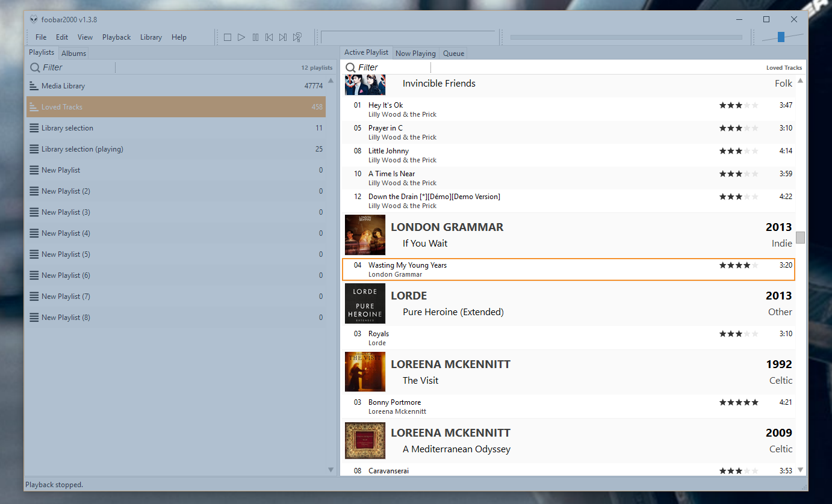Open the Library menu
832x504 pixels.
coord(151,37)
